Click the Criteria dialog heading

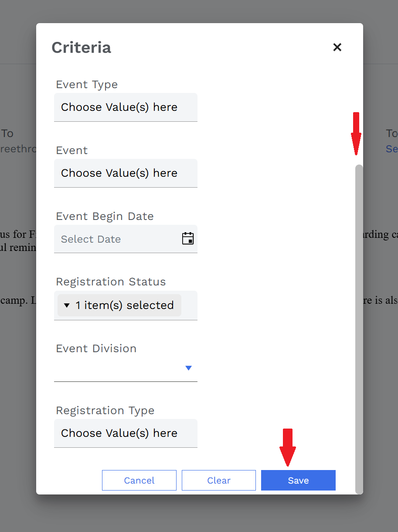click(81, 47)
